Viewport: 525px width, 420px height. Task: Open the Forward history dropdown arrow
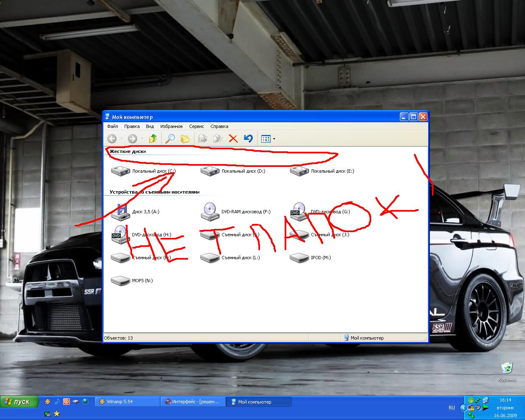[x=142, y=139]
